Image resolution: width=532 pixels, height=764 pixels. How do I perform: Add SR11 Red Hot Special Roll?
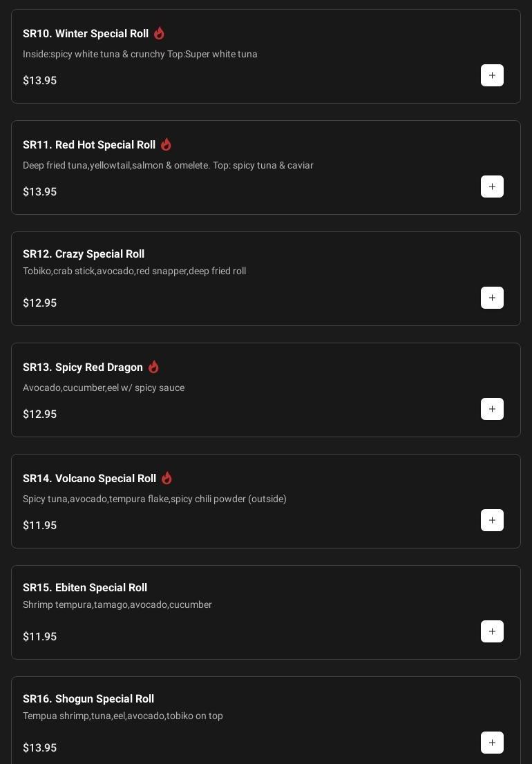[492, 187]
